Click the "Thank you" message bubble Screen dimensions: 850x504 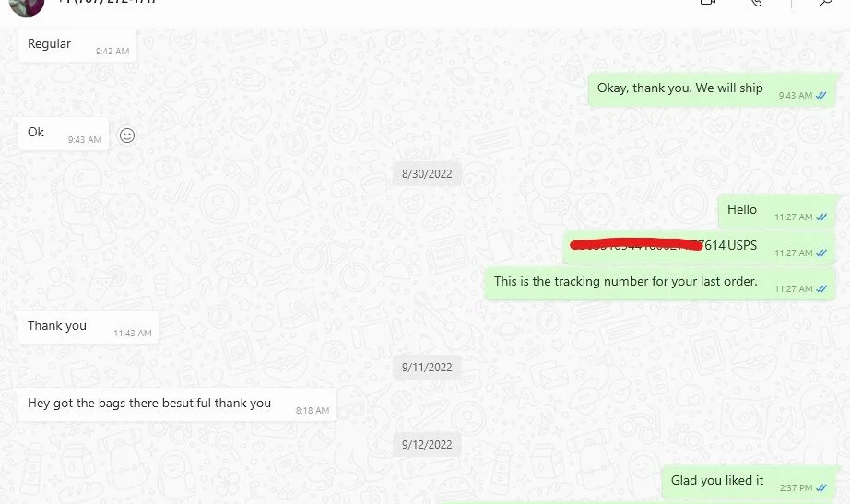[89, 327]
